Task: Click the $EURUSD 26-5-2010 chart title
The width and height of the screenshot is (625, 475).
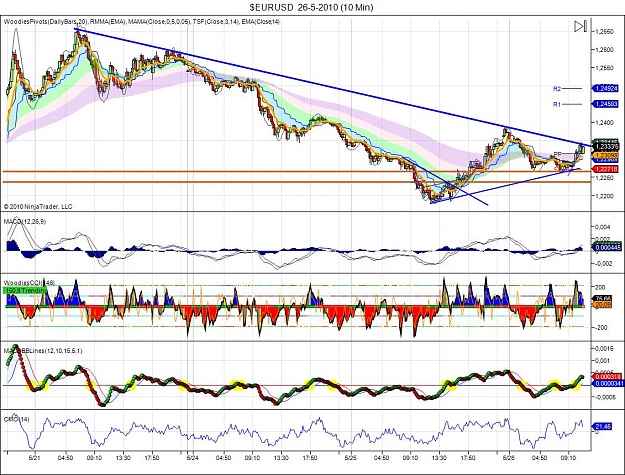Action: point(311,7)
